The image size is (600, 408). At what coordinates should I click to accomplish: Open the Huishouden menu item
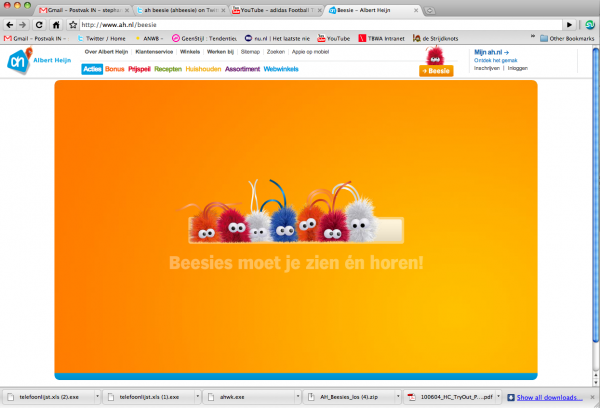(x=203, y=69)
